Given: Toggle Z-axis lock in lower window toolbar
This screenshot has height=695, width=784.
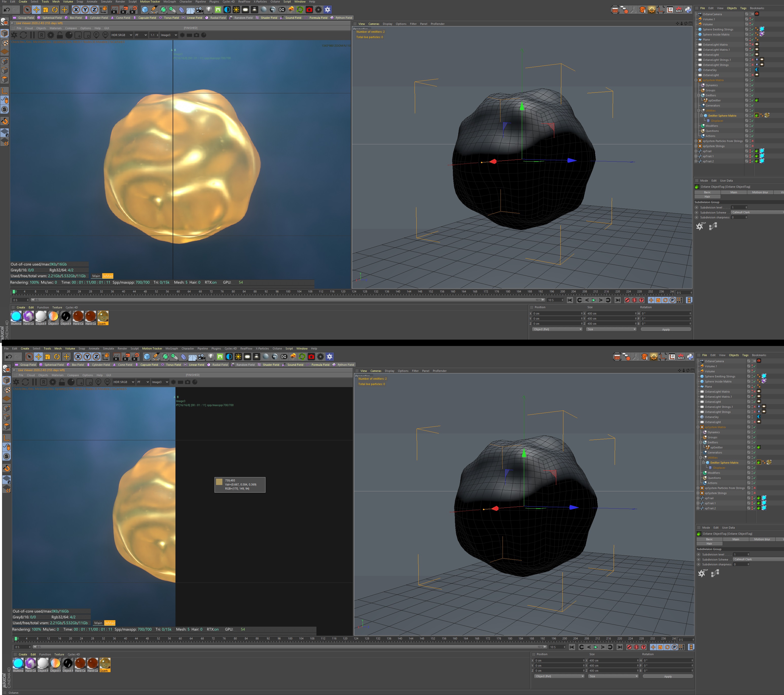Looking at the screenshot, I should click(96, 357).
